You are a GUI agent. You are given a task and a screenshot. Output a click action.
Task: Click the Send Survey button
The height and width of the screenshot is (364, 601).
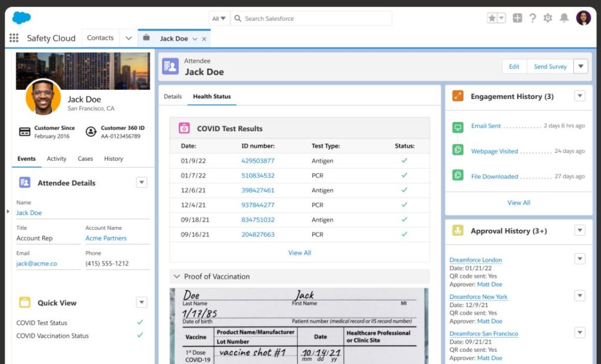(550, 67)
